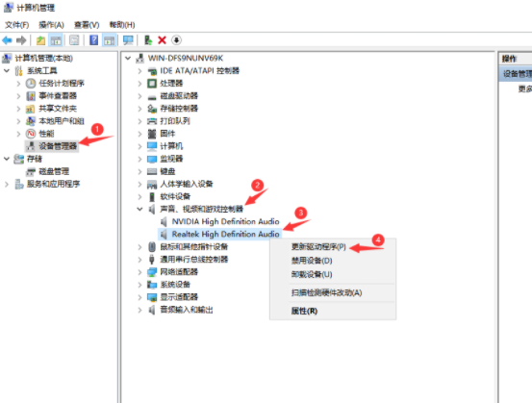Choose 属性(R) in the context menu
This screenshot has width=532, height=403.
[304, 311]
